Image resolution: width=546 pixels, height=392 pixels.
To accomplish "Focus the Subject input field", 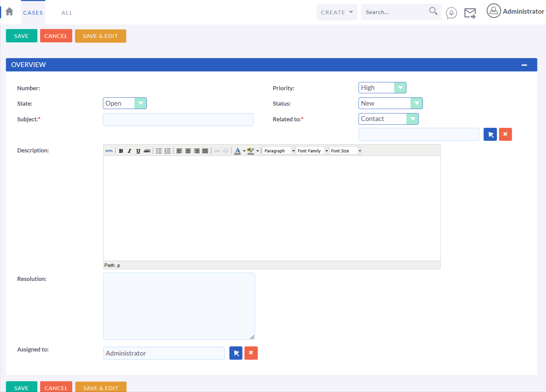I will point(178,120).
